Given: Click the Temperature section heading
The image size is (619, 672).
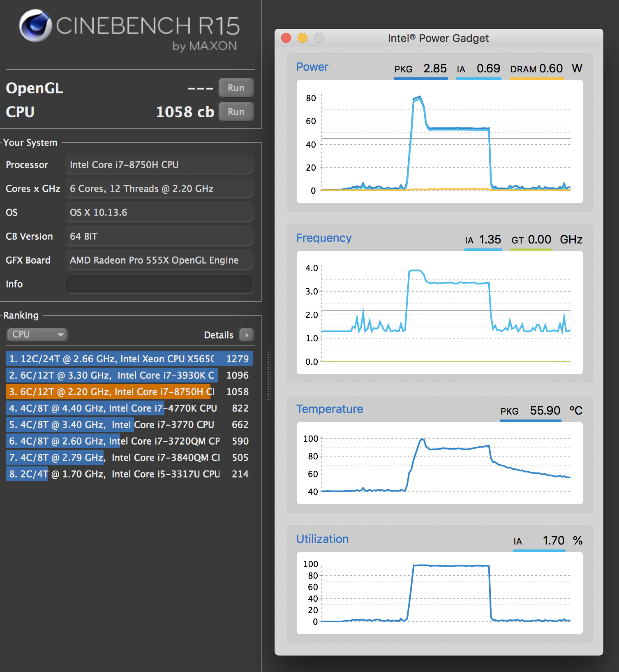Looking at the screenshot, I should point(330,409).
